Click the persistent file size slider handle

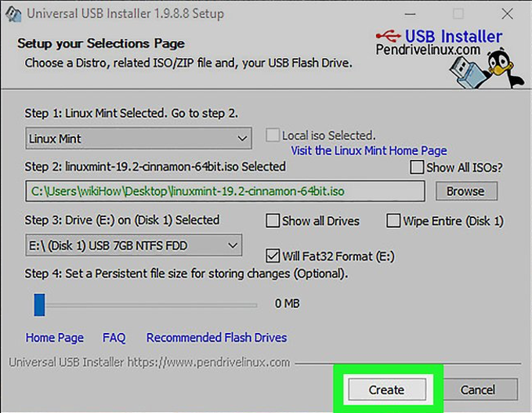click(39, 304)
